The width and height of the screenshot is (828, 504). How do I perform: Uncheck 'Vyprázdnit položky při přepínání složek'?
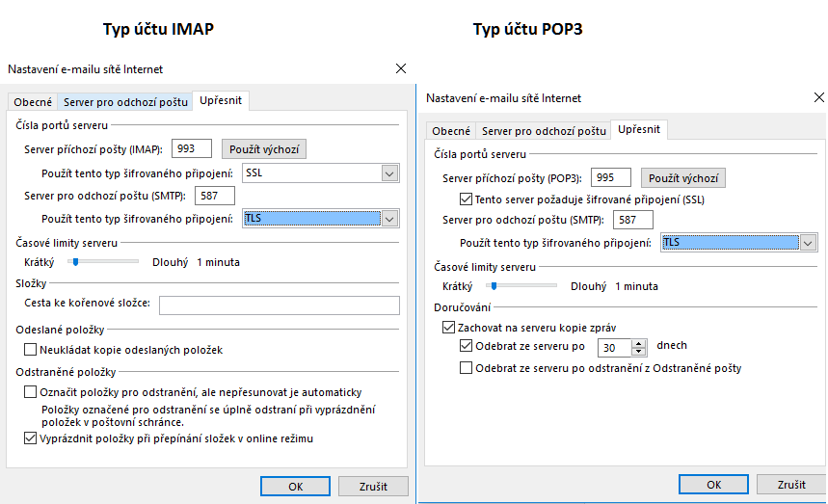click(31, 438)
